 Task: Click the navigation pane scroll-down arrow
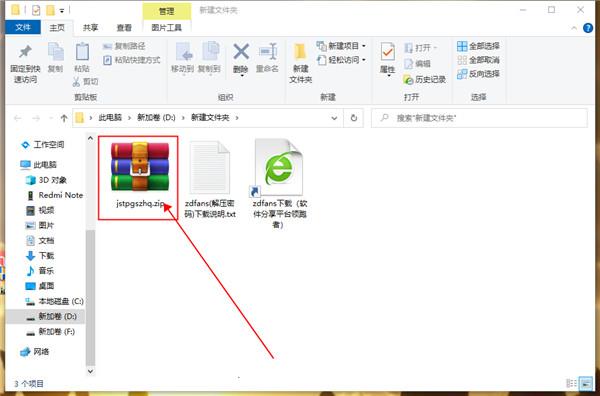click(x=90, y=371)
